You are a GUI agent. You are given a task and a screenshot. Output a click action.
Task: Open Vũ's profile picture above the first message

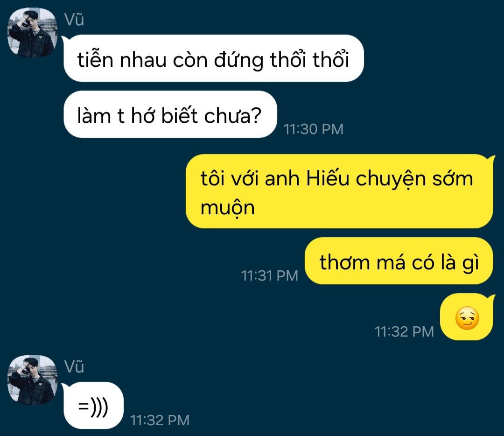point(33,33)
